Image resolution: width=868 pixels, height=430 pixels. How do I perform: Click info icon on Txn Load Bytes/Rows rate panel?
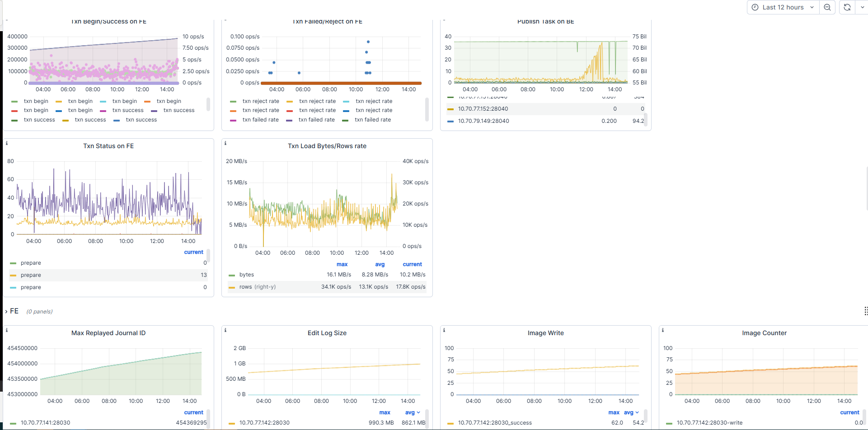click(225, 143)
